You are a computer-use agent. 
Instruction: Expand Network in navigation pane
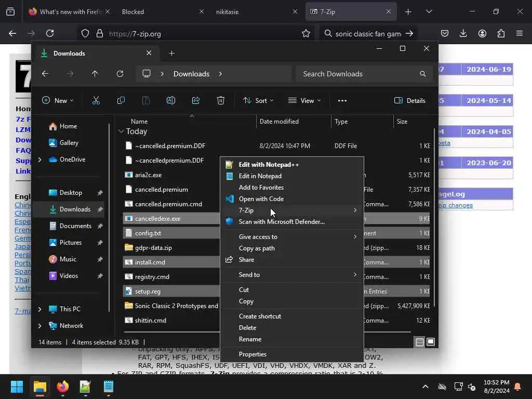click(x=39, y=326)
